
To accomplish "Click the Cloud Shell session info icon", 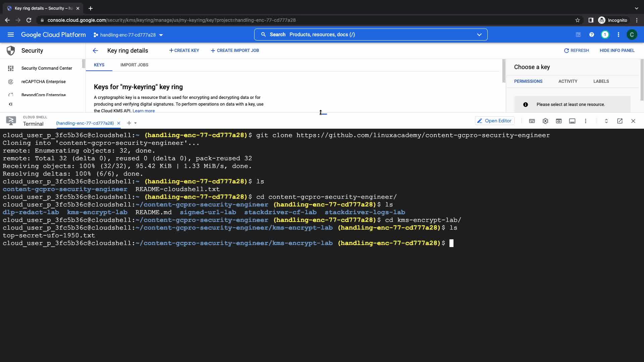I will point(572,121).
